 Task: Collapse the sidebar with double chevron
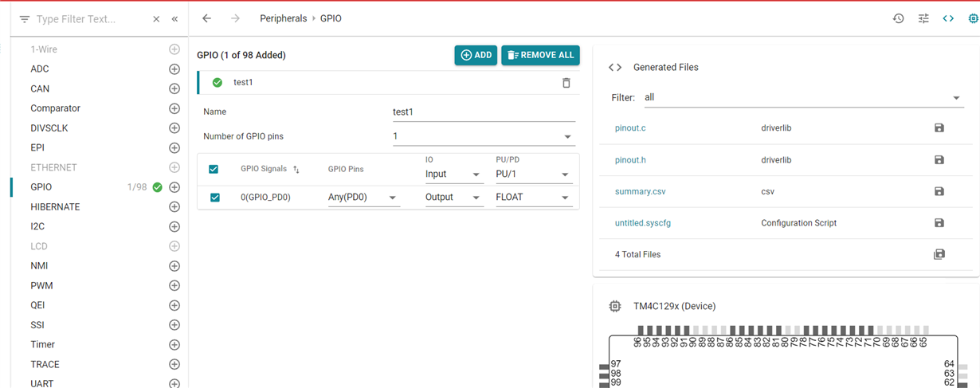(174, 19)
